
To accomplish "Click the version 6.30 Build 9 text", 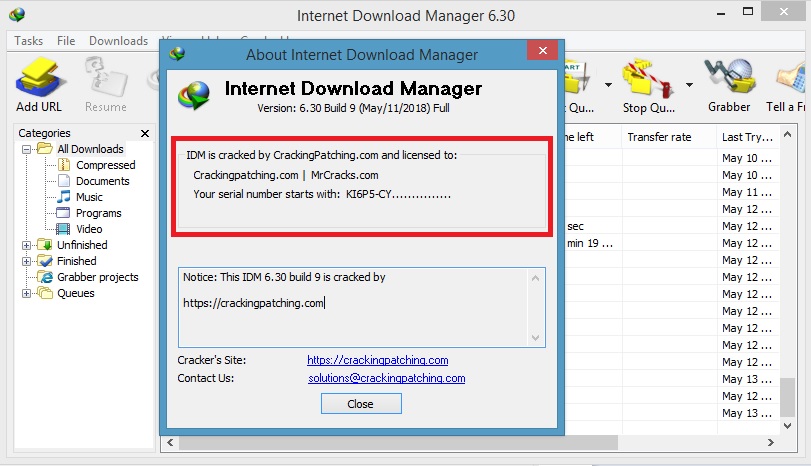I will coord(353,108).
